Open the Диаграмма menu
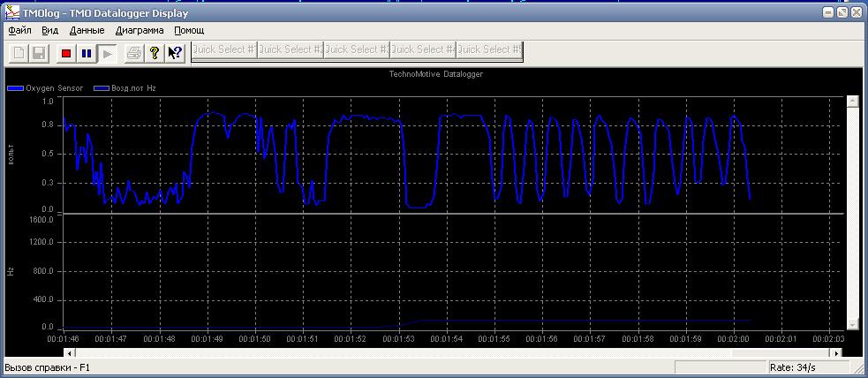868x378 pixels. [x=140, y=30]
